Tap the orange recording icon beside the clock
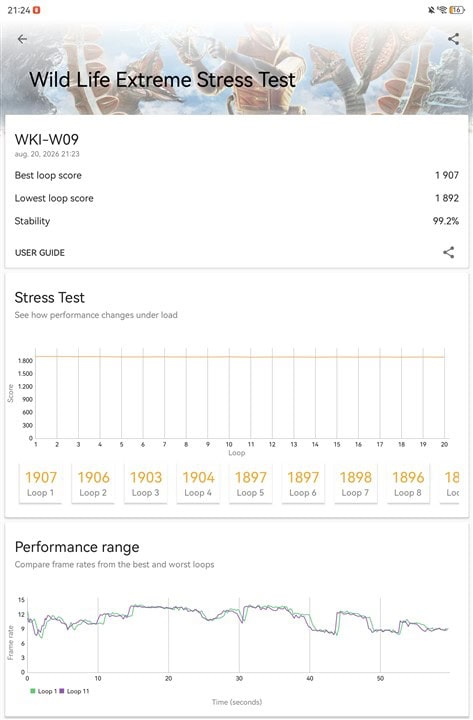Image resolution: width=473 pixels, height=720 pixels. pos(37,10)
